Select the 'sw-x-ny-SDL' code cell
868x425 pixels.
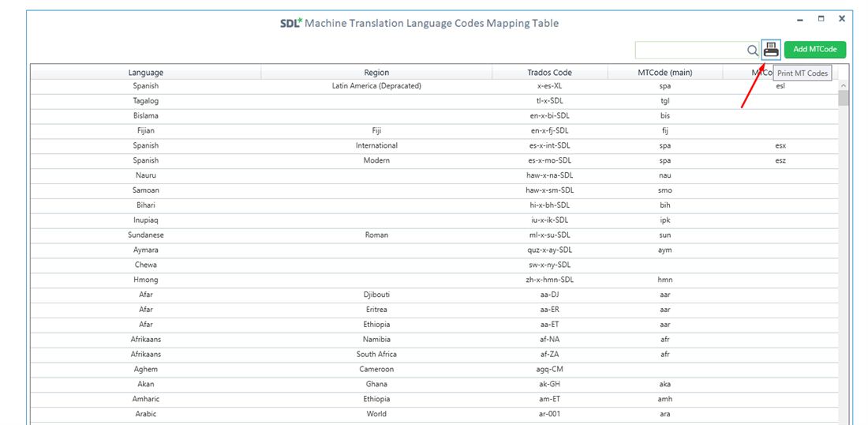click(550, 265)
